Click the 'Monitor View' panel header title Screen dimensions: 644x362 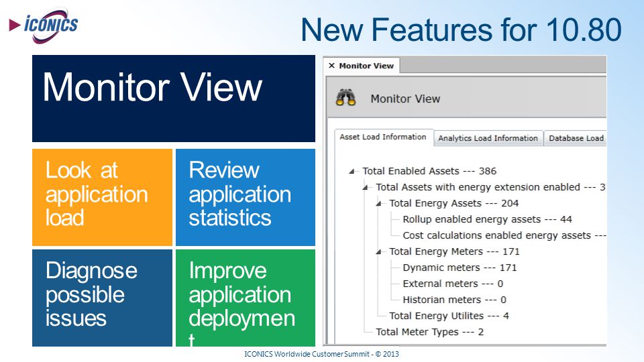coord(405,99)
